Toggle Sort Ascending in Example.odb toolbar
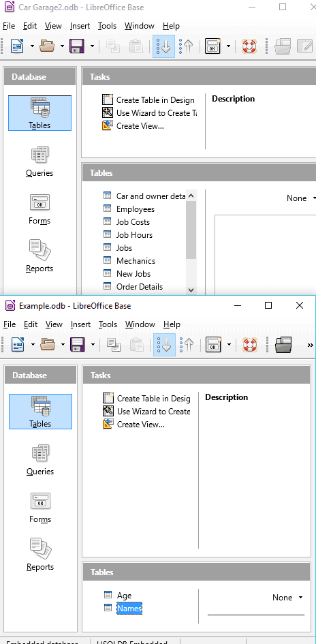This screenshot has width=316, height=644. [165, 345]
